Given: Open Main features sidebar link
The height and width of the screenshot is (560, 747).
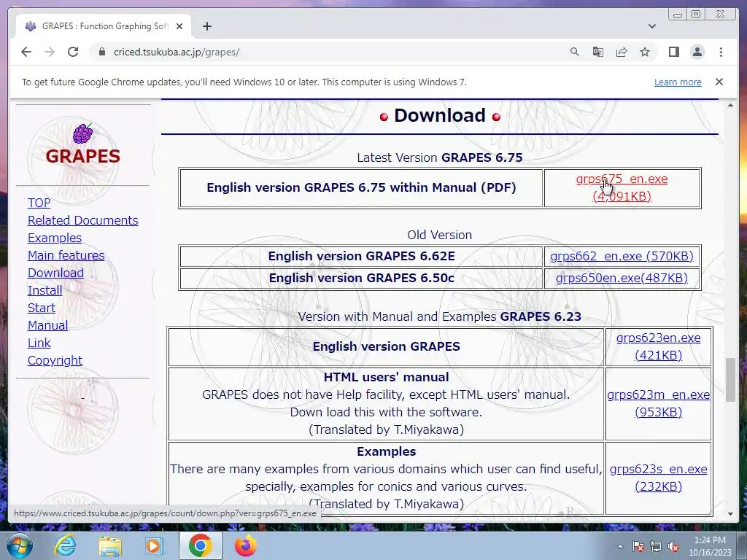Looking at the screenshot, I should [x=66, y=256].
